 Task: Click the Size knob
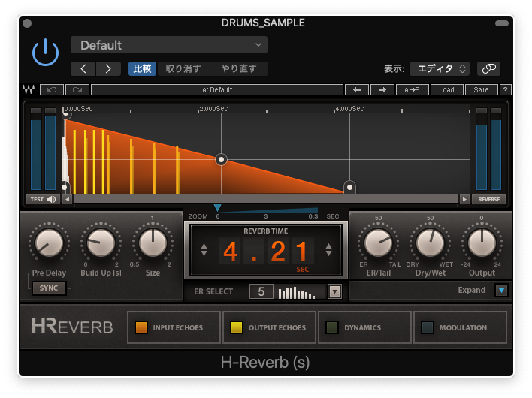pos(153,243)
